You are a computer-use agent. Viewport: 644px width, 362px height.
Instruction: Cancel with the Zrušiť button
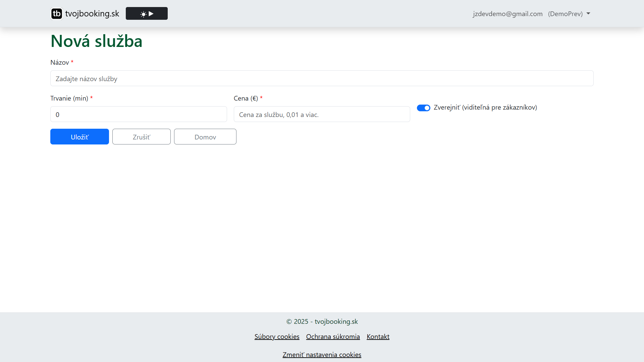pyautogui.click(x=141, y=137)
